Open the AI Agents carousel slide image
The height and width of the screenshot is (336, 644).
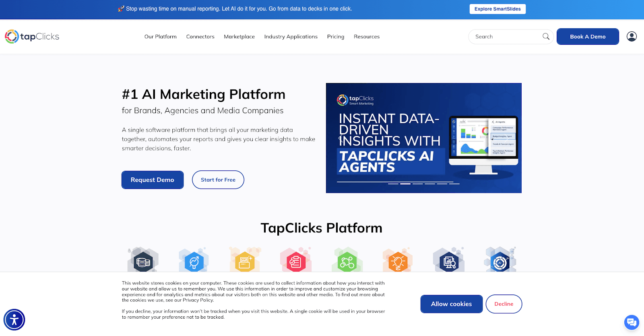tap(424, 138)
